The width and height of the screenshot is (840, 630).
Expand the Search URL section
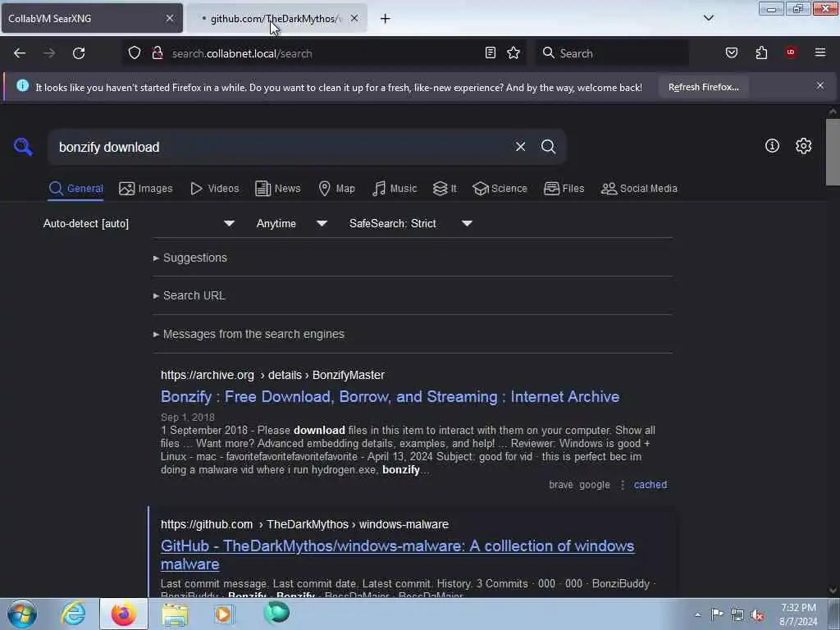[x=189, y=295]
